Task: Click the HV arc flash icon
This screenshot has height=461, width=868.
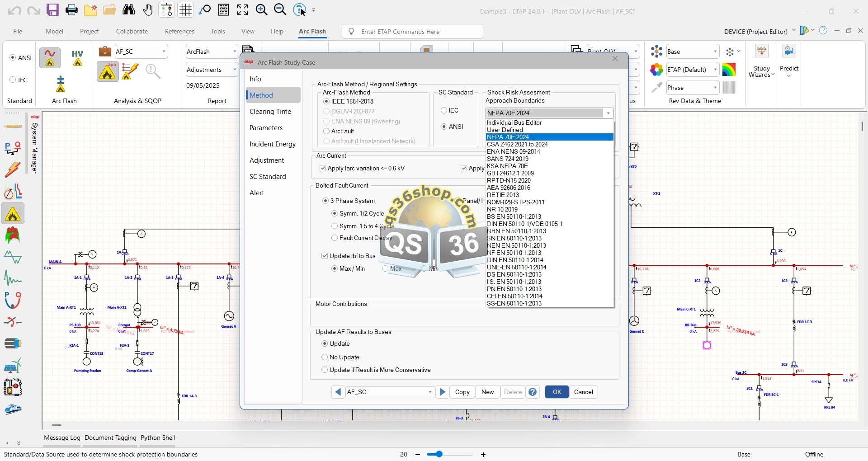Action: point(78,58)
